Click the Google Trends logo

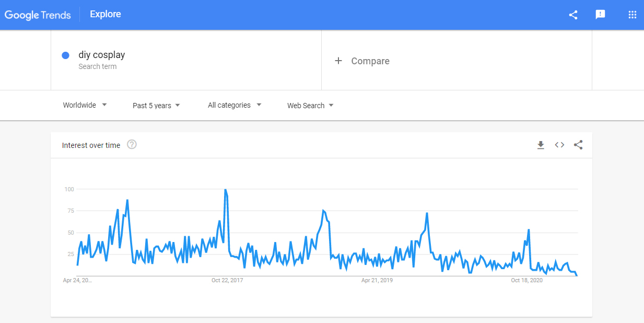[38, 15]
